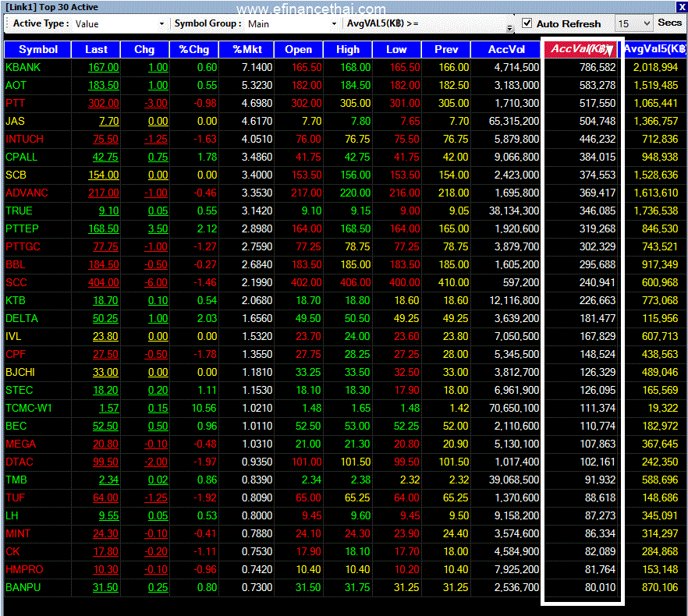Click PTTEP change value 3.50

[x=158, y=229]
